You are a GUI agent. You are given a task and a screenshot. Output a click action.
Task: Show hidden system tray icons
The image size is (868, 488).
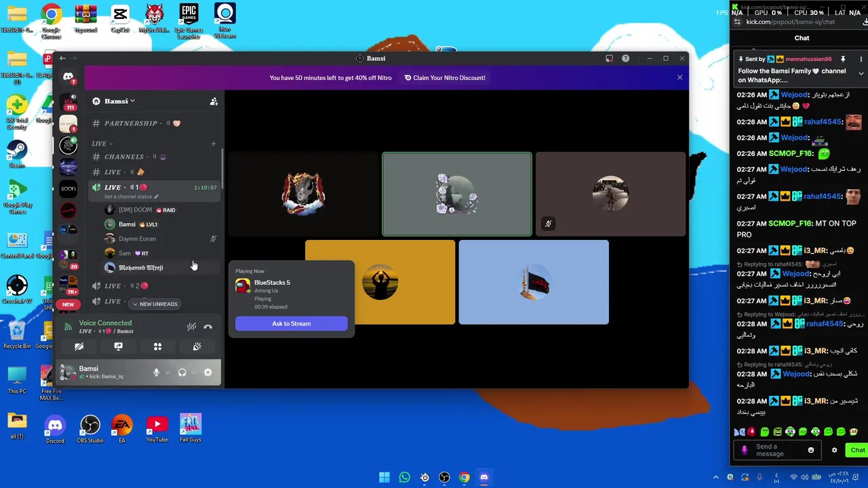pos(715,477)
